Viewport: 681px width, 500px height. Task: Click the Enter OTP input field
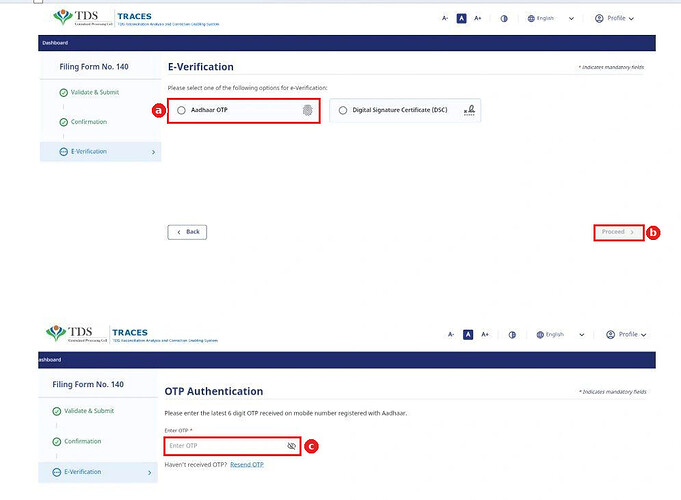232,446
